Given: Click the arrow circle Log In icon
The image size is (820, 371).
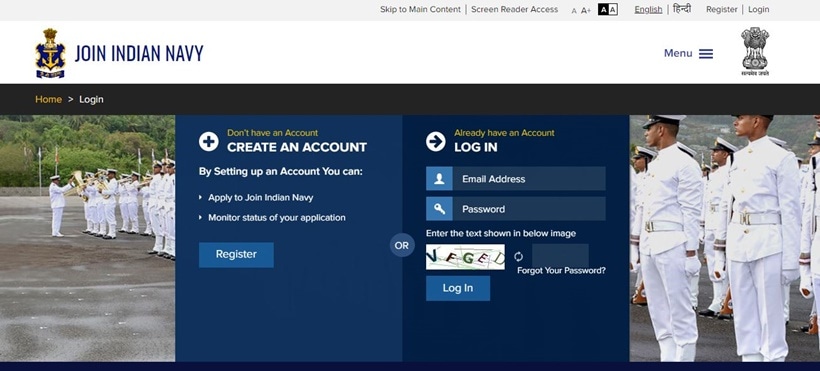Looking at the screenshot, I should click(x=436, y=141).
